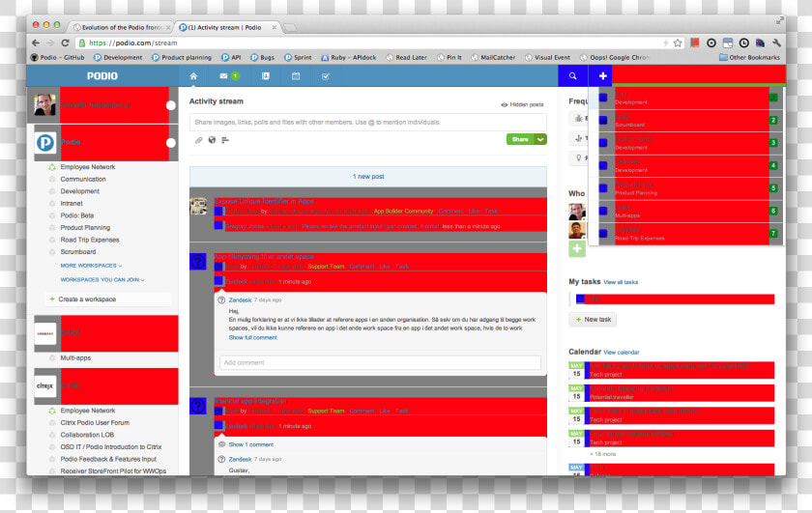Click the green add contact plus under Who
The width and height of the screenshot is (812, 513).
tap(577, 249)
